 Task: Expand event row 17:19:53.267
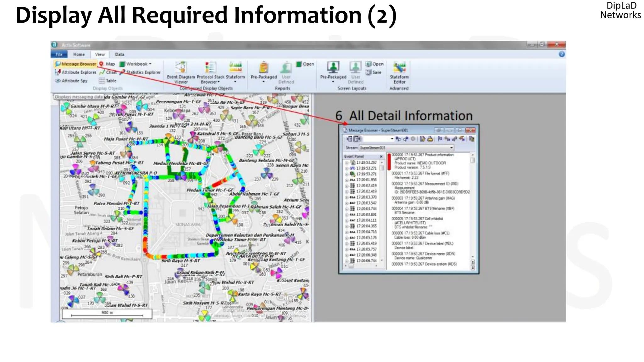tap(347, 163)
